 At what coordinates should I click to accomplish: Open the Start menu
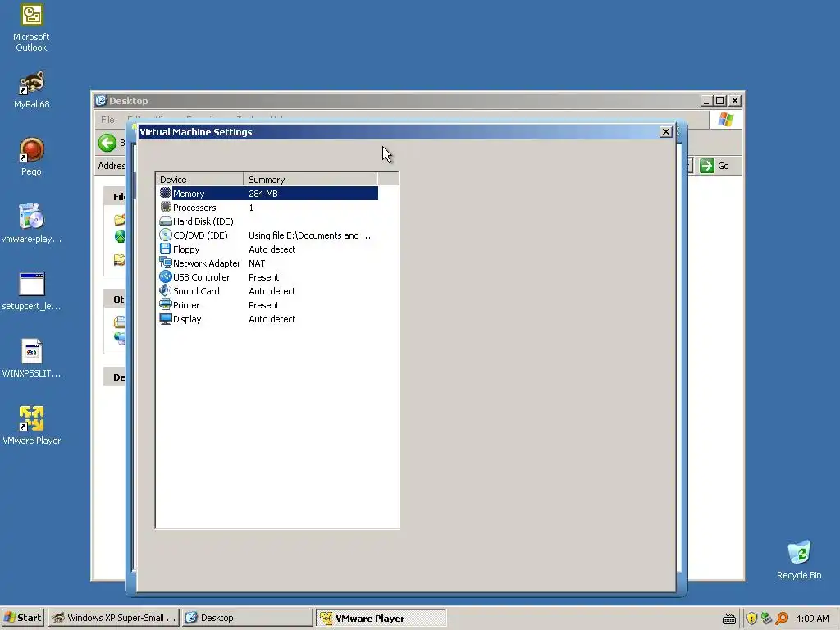[22, 618]
